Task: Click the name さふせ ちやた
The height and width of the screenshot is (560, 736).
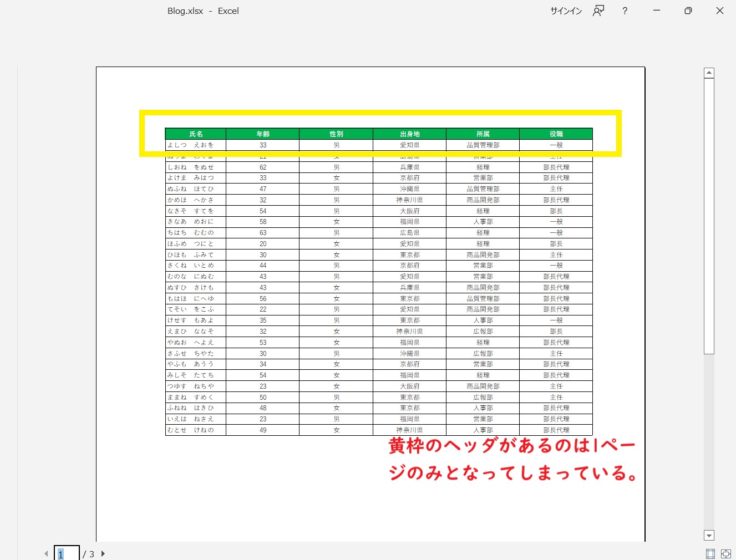Action: (191, 354)
